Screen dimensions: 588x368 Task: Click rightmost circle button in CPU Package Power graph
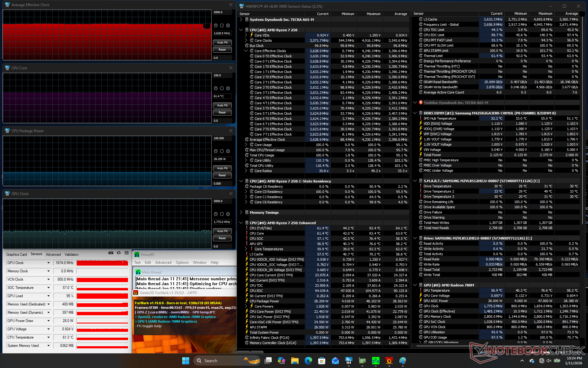coord(228,151)
